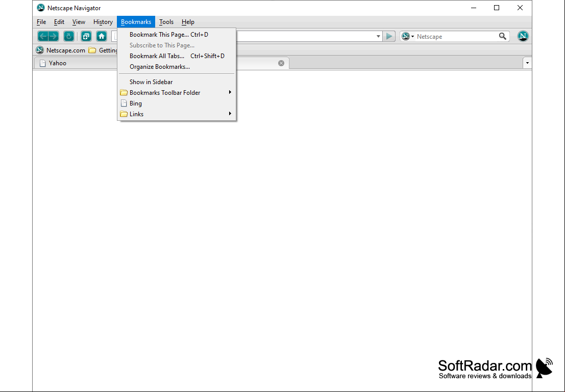Go forward with the forward arrow button
This screenshot has width=565, height=392.
[x=53, y=36]
